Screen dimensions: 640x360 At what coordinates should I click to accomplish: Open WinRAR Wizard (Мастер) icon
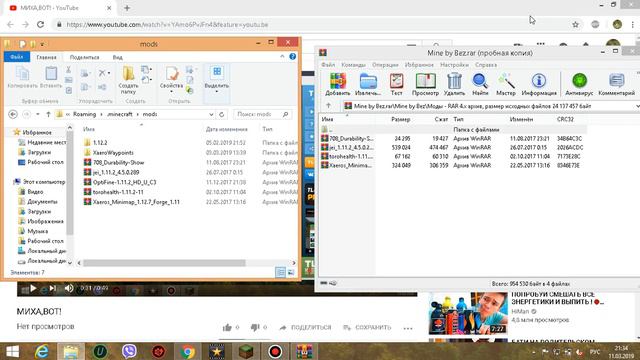tap(506, 84)
